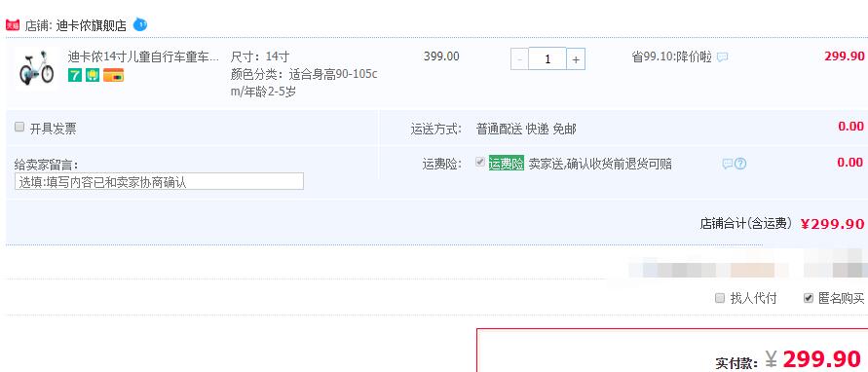Open the 迪卡侬旗舰店 store name link
868x372 pixels.
tap(92, 25)
